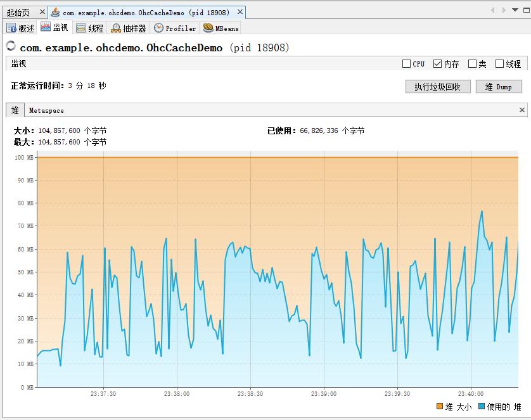Screen dimensions: 531x420
Task: Open the 概述 (Overview) tab
Action: (20, 28)
